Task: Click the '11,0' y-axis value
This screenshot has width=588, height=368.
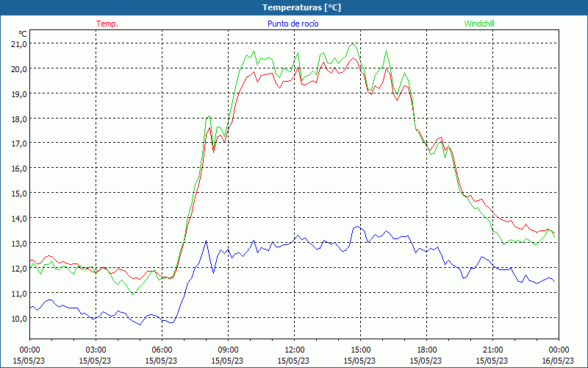Action: 19,293
